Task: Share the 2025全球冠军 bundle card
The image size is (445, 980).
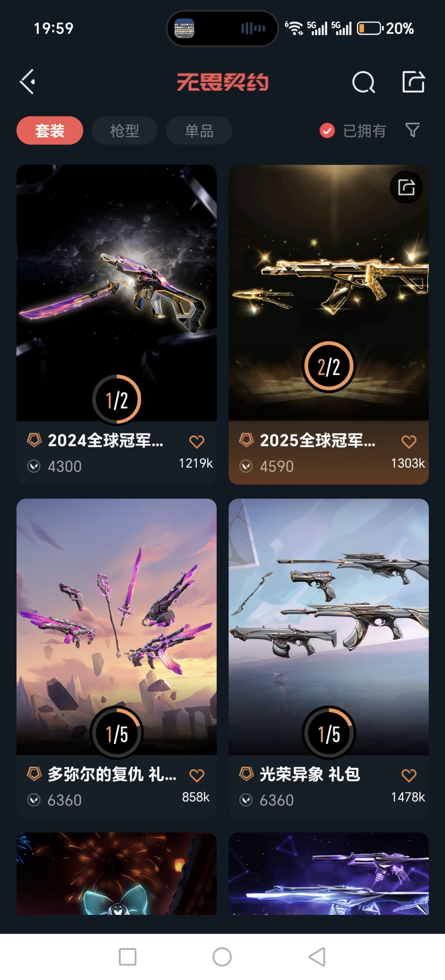Action: click(406, 187)
